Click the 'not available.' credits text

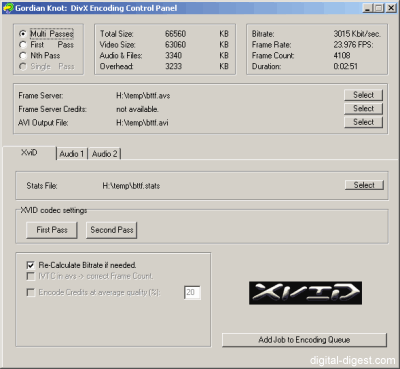[137, 109]
